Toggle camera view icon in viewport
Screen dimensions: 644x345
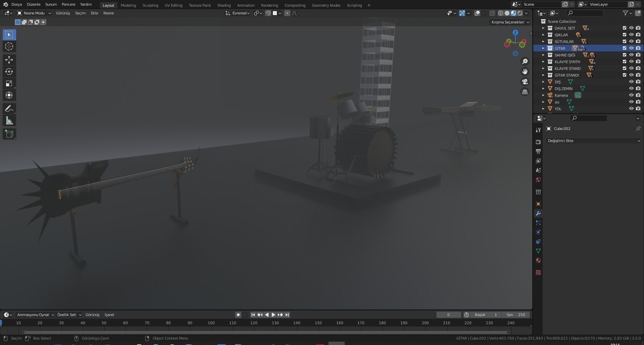[x=525, y=82]
